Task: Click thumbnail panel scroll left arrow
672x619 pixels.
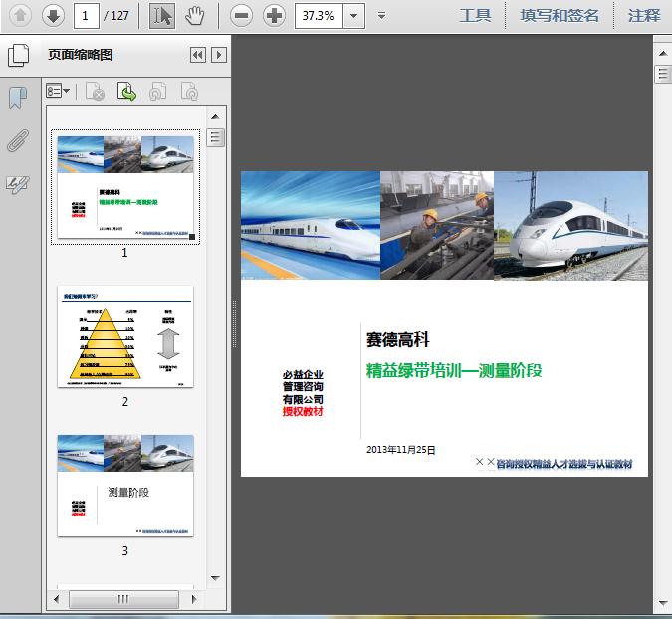Action: tap(57, 599)
